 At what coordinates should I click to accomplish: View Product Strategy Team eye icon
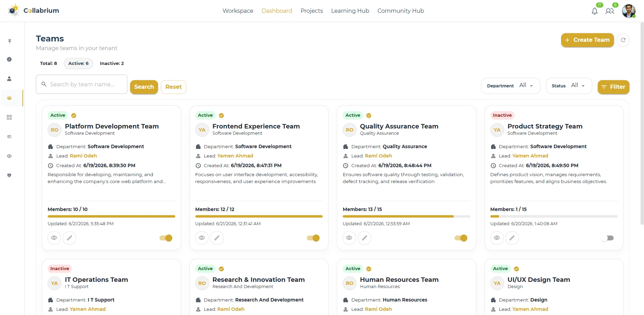point(497,238)
